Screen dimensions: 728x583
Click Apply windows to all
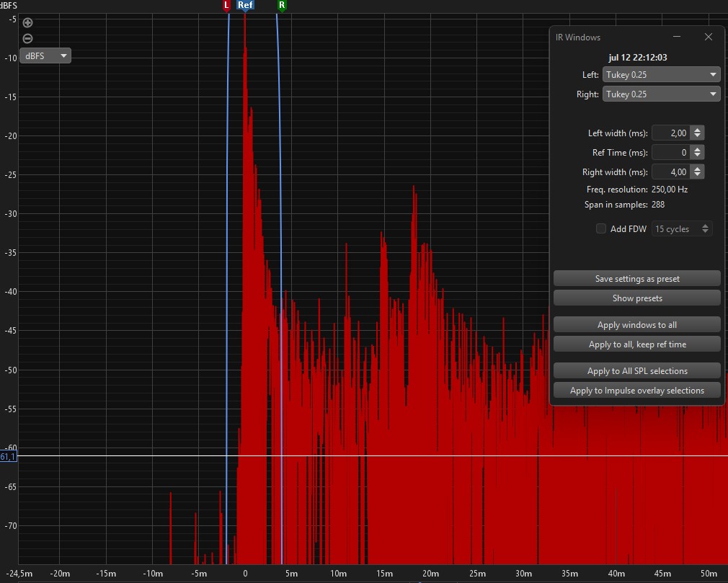point(637,325)
